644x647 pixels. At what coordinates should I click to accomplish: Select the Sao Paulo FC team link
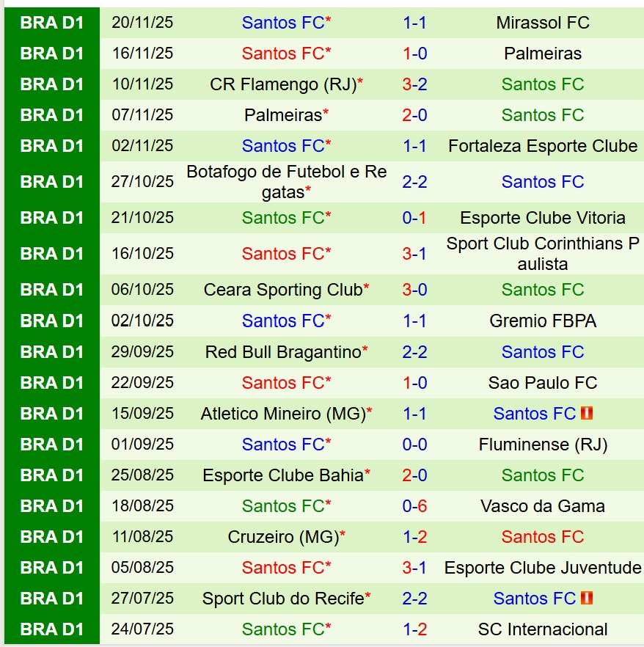click(542, 383)
